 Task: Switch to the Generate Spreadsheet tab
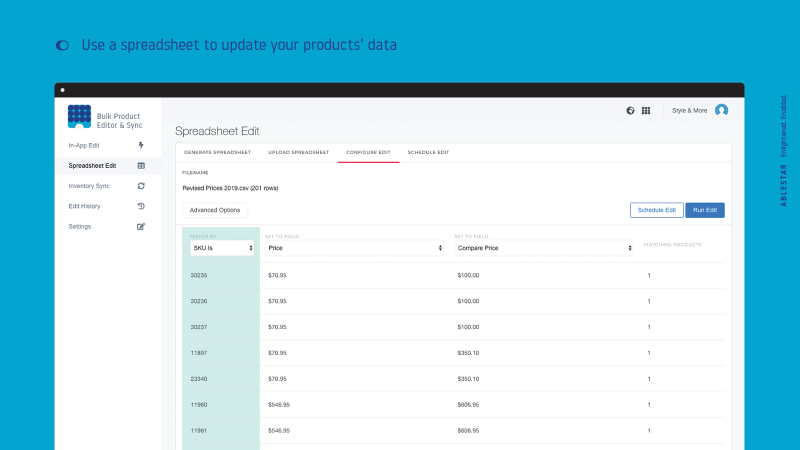point(217,153)
